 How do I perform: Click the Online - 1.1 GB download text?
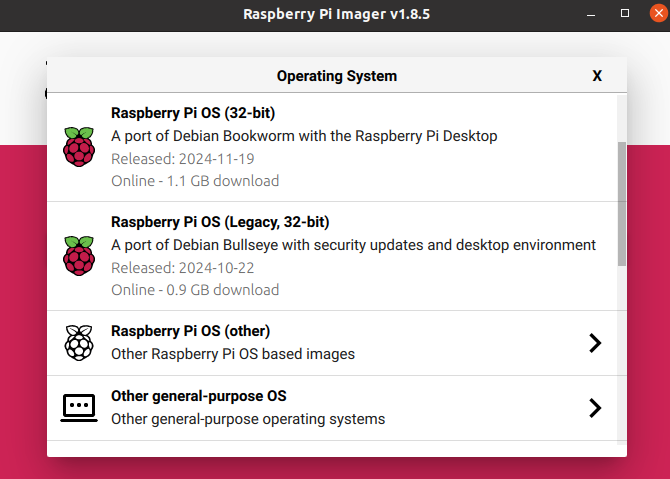pyautogui.click(x=195, y=181)
